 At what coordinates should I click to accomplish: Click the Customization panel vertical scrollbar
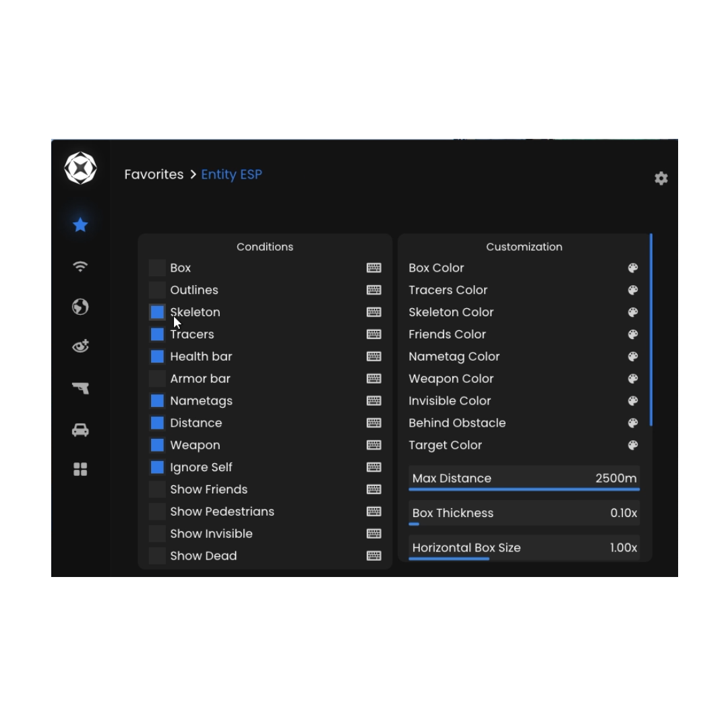pos(650,330)
